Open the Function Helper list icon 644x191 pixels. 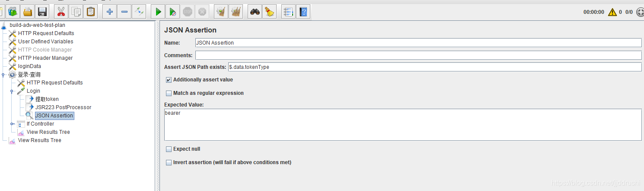(288, 12)
